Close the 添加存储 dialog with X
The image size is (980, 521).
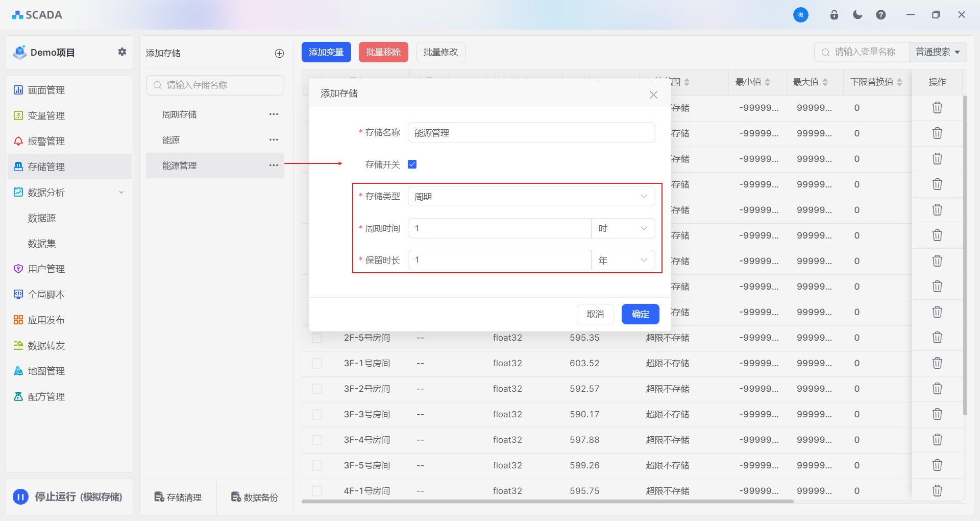[653, 95]
